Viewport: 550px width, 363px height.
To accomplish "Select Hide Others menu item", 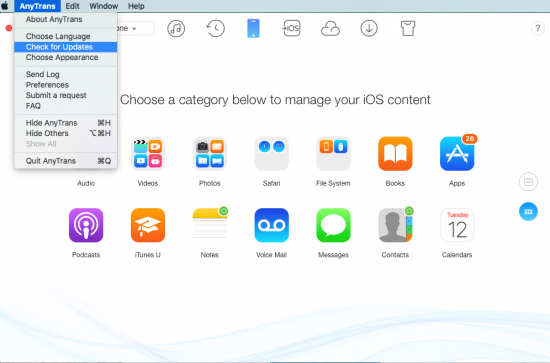I will (66, 133).
